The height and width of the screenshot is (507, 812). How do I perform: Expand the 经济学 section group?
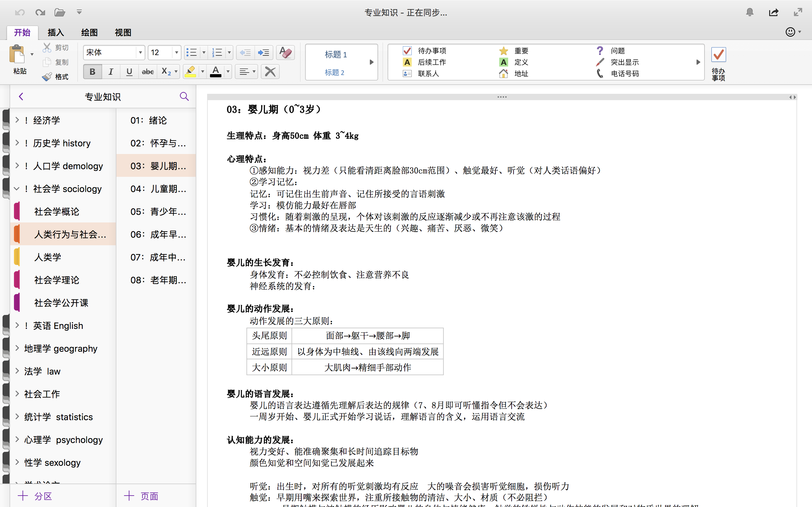pyautogui.click(x=17, y=120)
